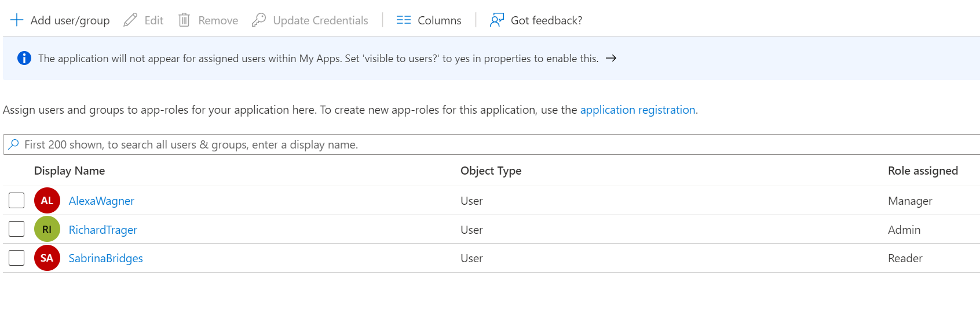This screenshot has height=326, width=980.
Task: Open the AlexaWagner user link
Action: [101, 201]
